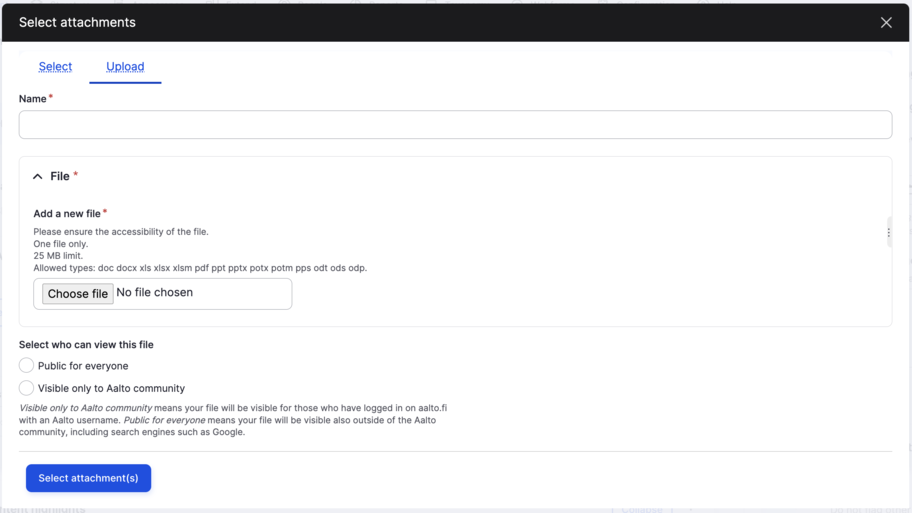912x513 pixels.
Task: Focus the Name text field
Action: pos(455,125)
